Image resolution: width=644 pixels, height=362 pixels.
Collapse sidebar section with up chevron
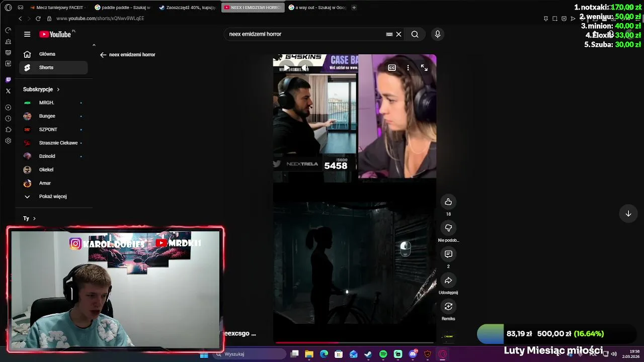(94, 45)
